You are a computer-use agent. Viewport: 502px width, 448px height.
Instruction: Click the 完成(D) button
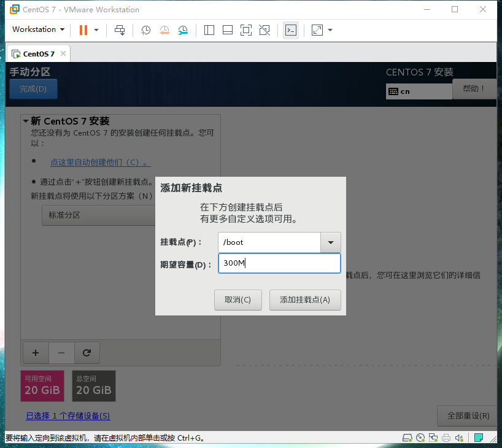pos(33,89)
